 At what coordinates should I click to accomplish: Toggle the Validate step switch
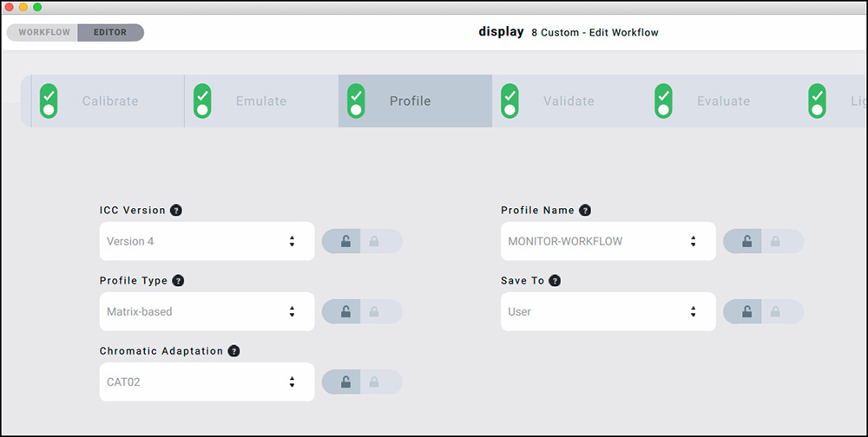tap(510, 101)
